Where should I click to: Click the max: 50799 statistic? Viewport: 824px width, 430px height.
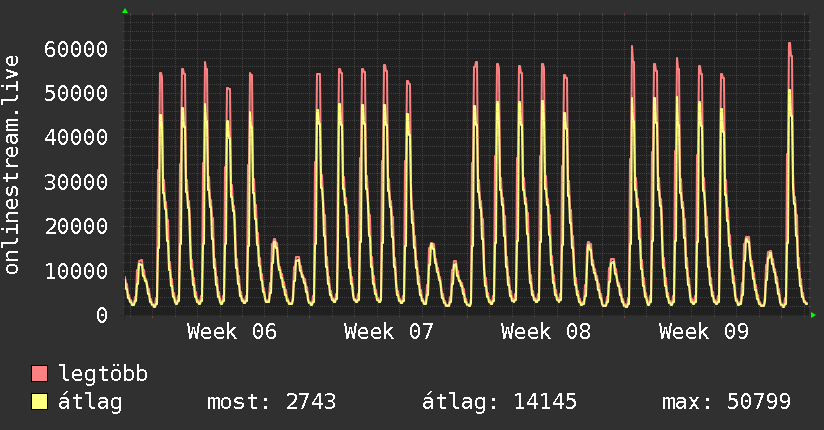tap(726, 402)
